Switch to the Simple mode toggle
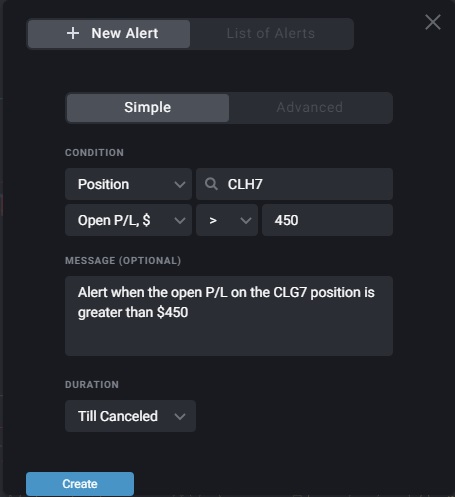455x497 pixels. pyautogui.click(x=148, y=108)
